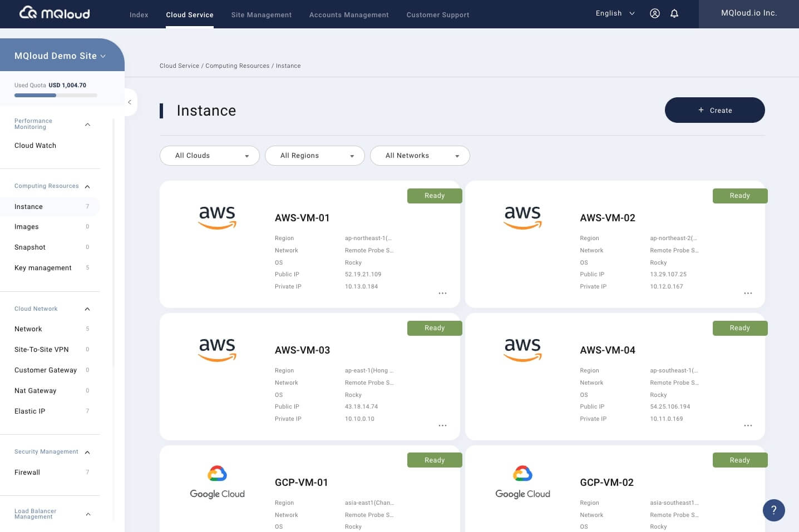This screenshot has width=799, height=532.
Task: Open the All Regions filter dropdown
Action: pos(315,156)
